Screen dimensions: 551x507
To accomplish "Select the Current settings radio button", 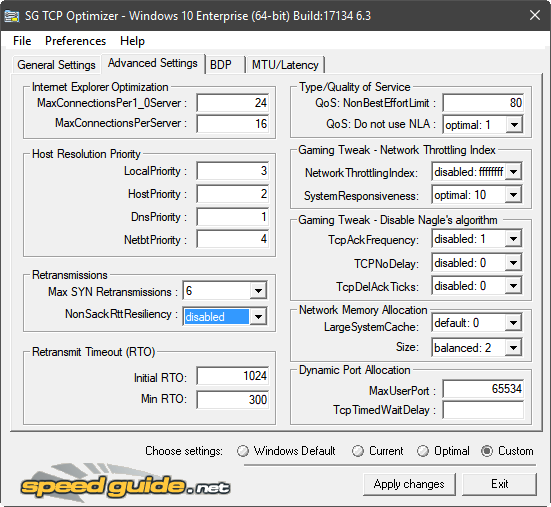I will pos(378,451).
